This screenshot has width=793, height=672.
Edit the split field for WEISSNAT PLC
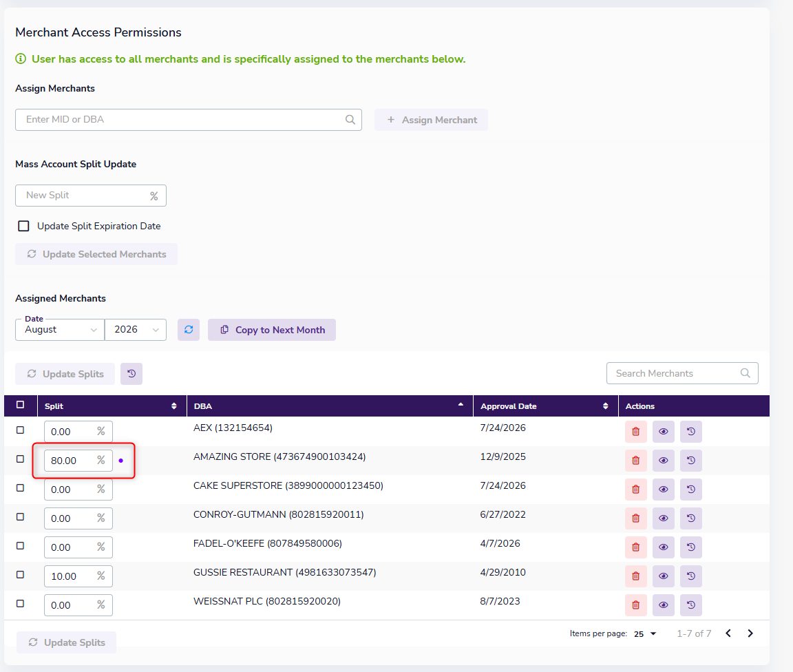tap(78, 605)
